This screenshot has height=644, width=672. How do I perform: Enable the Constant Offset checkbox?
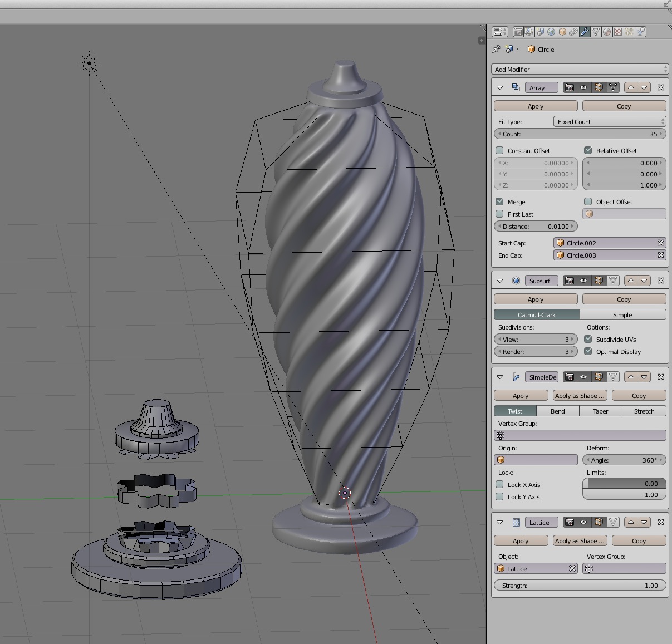pos(499,150)
